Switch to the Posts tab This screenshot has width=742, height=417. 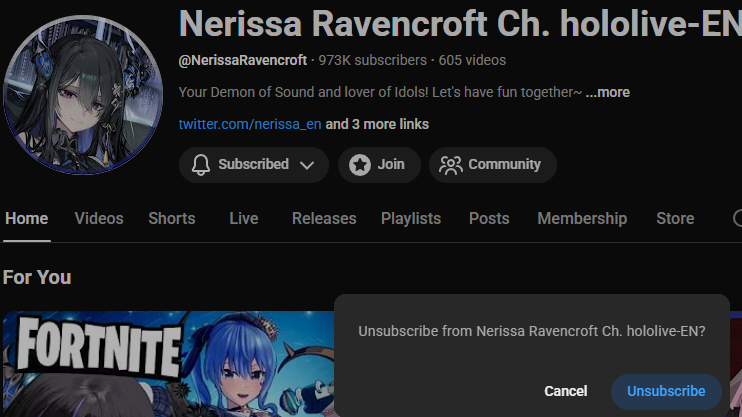tap(489, 219)
